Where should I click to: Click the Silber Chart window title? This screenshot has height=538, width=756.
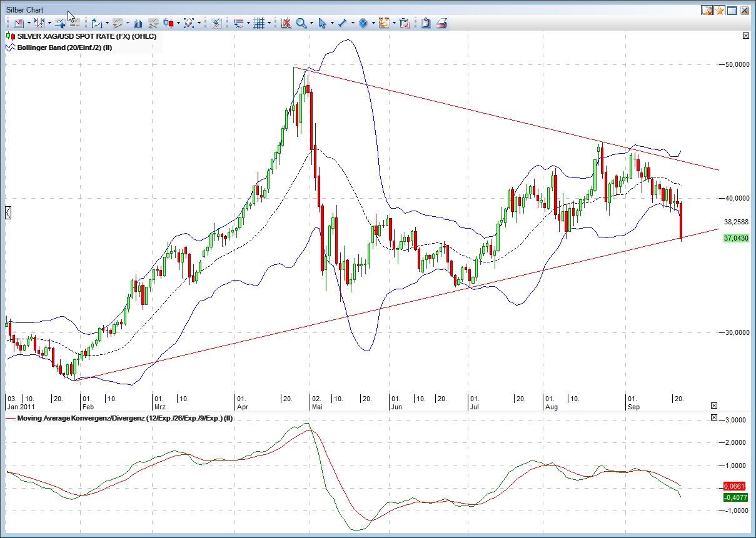25,10
